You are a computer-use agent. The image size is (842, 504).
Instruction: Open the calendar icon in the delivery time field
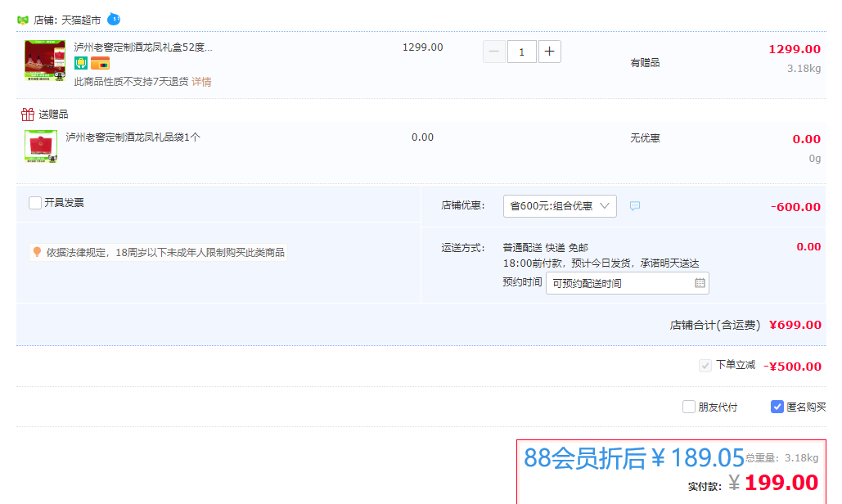tap(700, 283)
